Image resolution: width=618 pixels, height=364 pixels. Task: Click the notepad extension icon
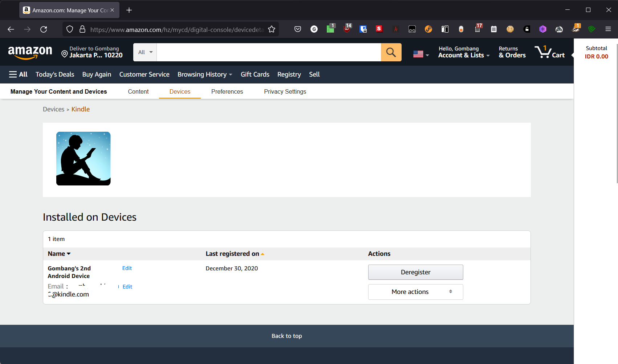494,29
